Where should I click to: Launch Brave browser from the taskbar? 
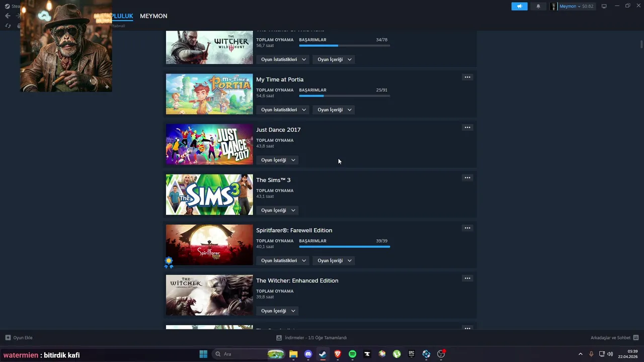(x=338, y=354)
